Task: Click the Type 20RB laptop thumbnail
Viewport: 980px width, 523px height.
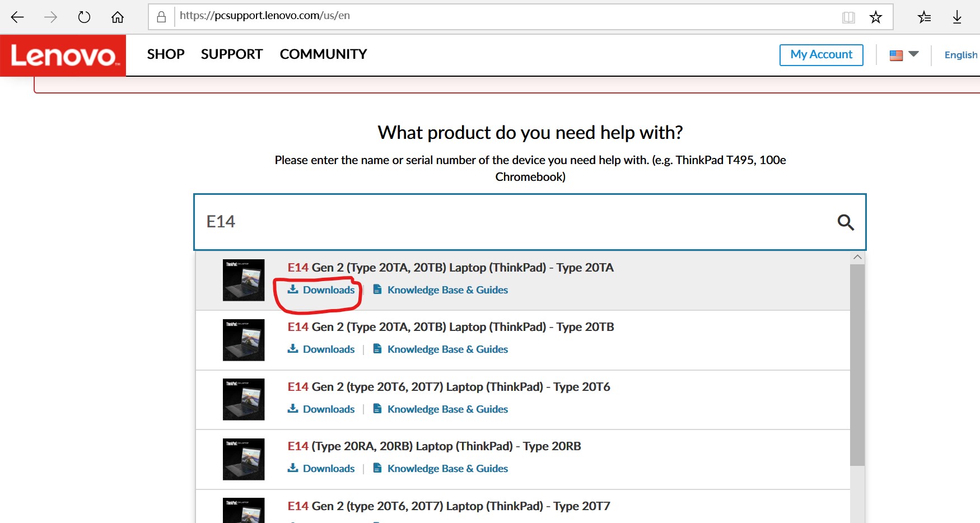Action: (244, 459)
